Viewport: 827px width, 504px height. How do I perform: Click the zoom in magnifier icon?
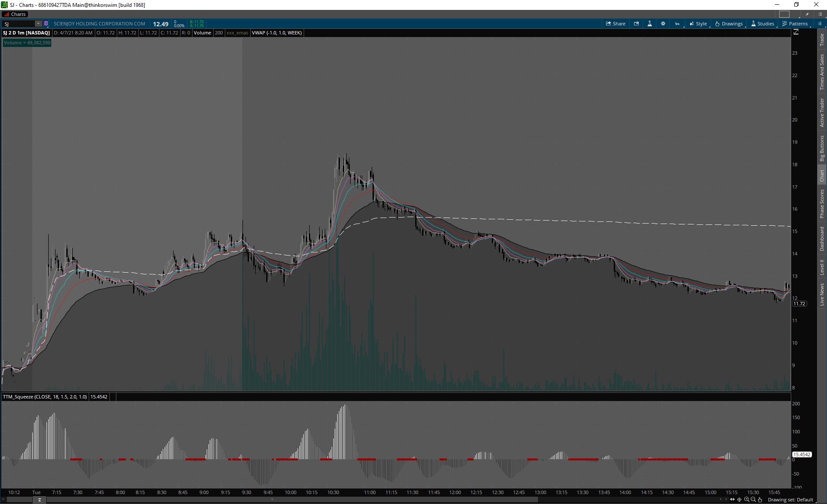(x=746, y=500)
